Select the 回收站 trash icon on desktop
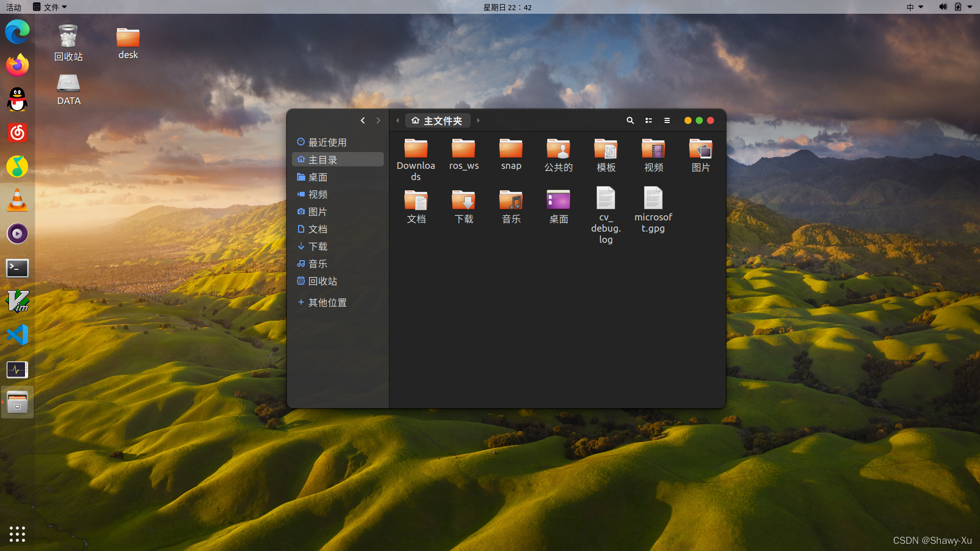The height and width of the screenshot is (551, 980). tap(68, 43)
